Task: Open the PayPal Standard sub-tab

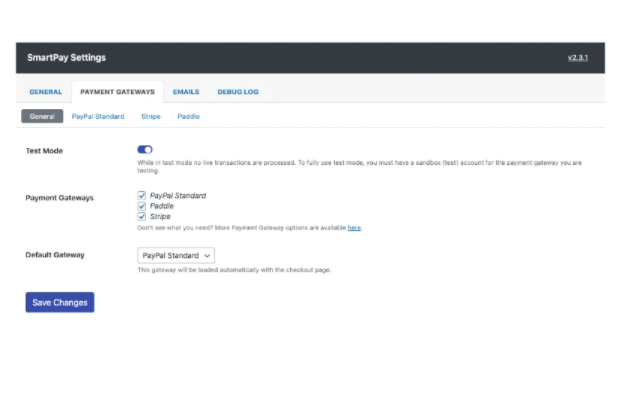Action: coord(98,116)
